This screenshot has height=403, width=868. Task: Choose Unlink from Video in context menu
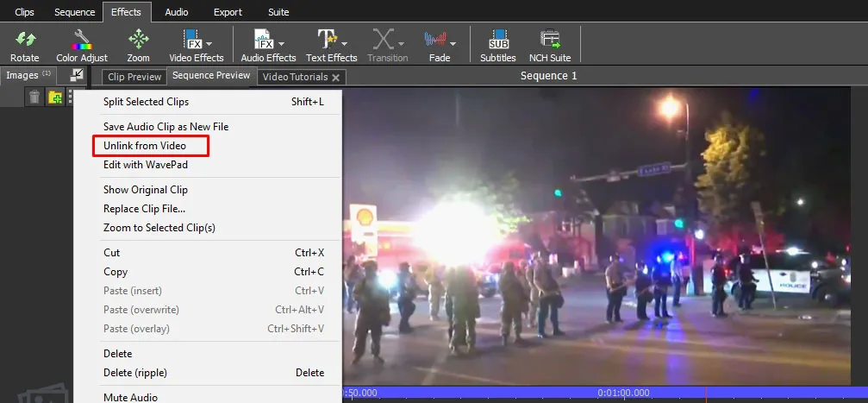tap(145, 146)
